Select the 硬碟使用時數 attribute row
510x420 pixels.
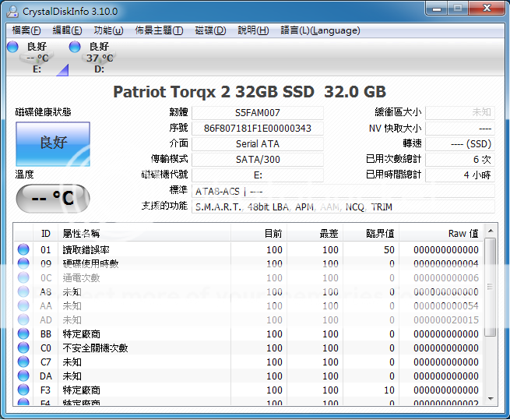click(x=249, y=263)
